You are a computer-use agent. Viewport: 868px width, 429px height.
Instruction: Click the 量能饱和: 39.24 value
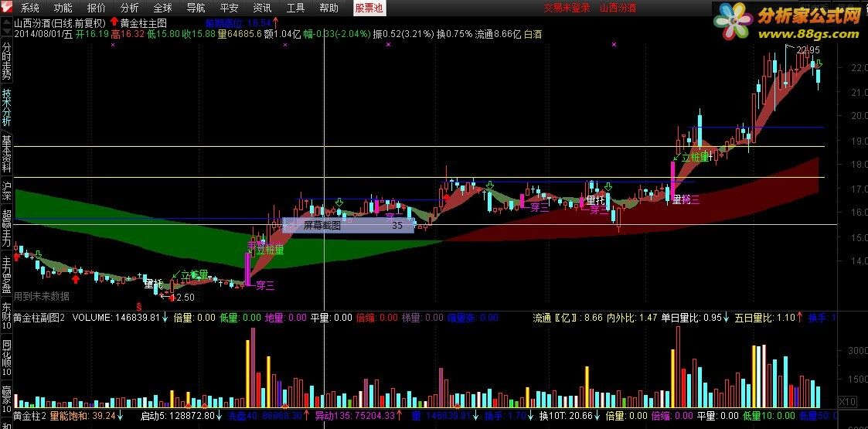83,416
